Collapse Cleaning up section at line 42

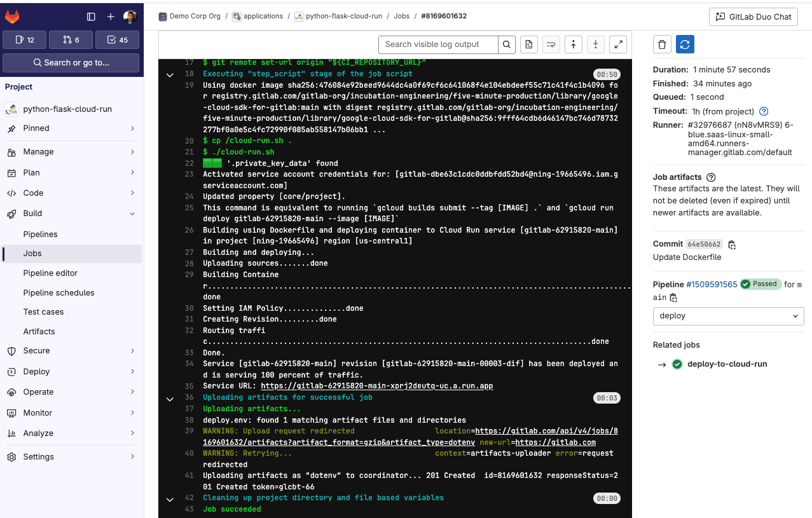pyautogui.click(x=170, y=499)
